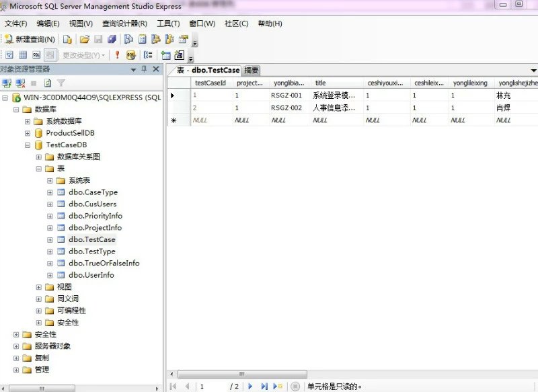This screenshot has width=538, height=392.
Task: Open the 社区(C) menu
Action: point(237,24)
